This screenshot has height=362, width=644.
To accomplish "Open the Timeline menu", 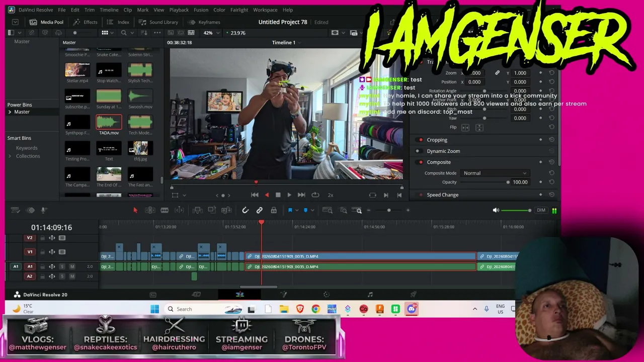I will (109, 10).
